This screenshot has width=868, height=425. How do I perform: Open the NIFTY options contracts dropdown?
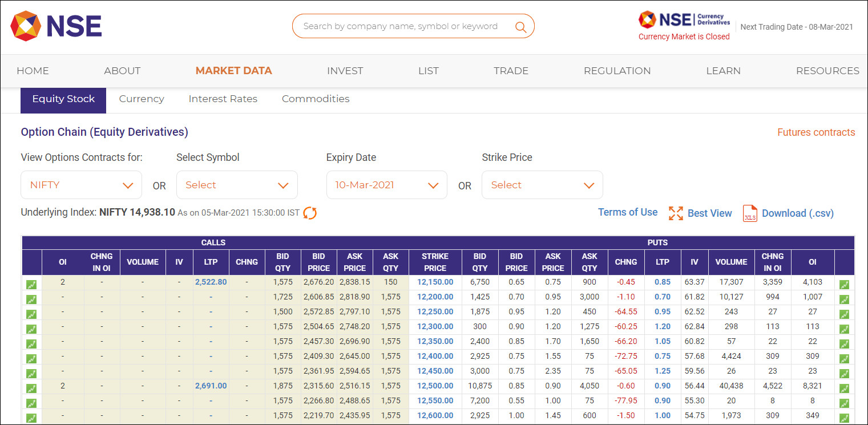point(82,185)
